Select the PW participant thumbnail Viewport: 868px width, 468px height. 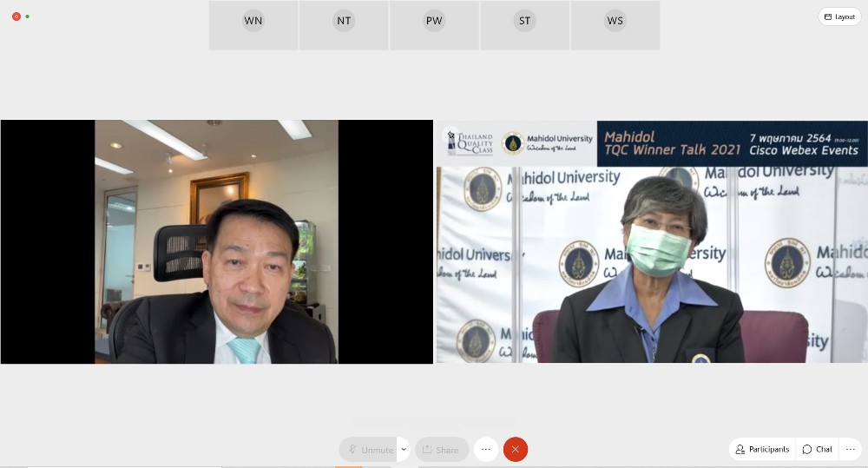[434, 25]
